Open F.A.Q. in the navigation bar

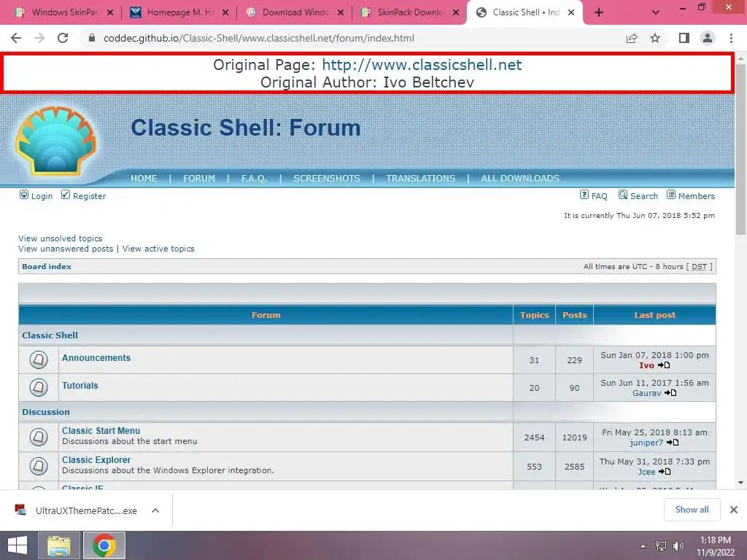click(x=254, y=178)
